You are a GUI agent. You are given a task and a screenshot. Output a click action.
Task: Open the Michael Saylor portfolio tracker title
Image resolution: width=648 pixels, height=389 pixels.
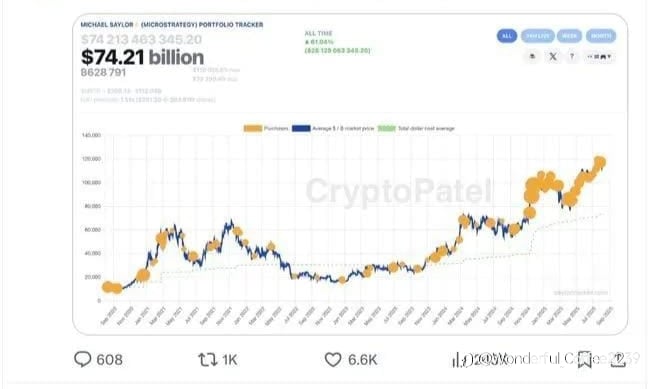tap(172, 25)
